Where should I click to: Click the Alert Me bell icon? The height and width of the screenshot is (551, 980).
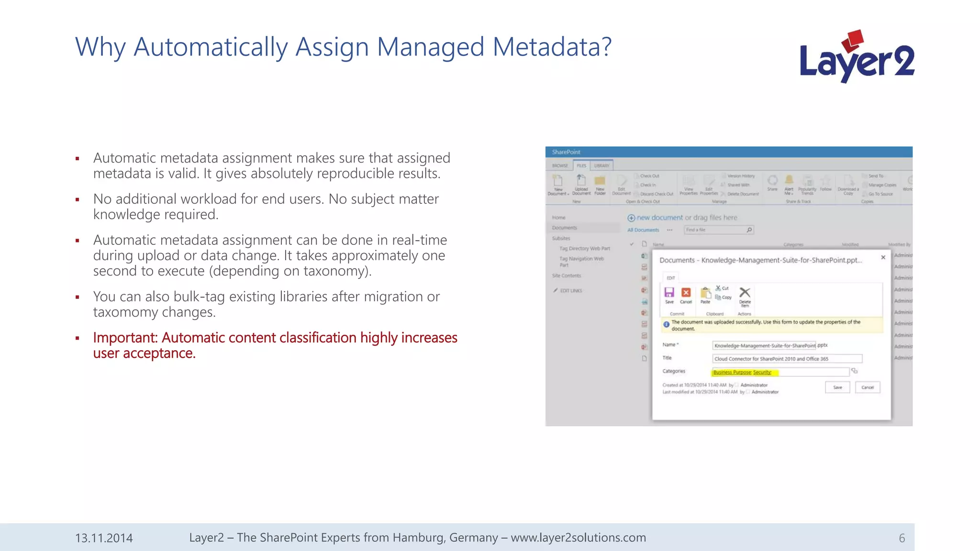789,180
